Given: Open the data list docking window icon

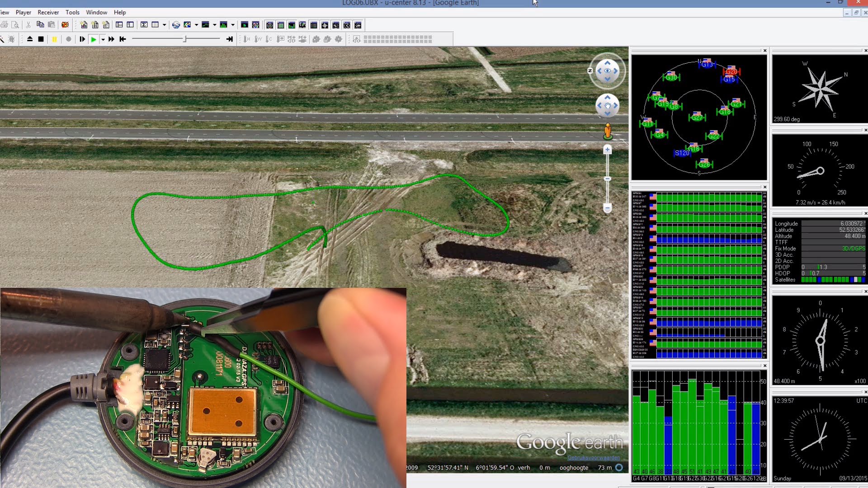Looking at the screenshot, I should 313,25.
